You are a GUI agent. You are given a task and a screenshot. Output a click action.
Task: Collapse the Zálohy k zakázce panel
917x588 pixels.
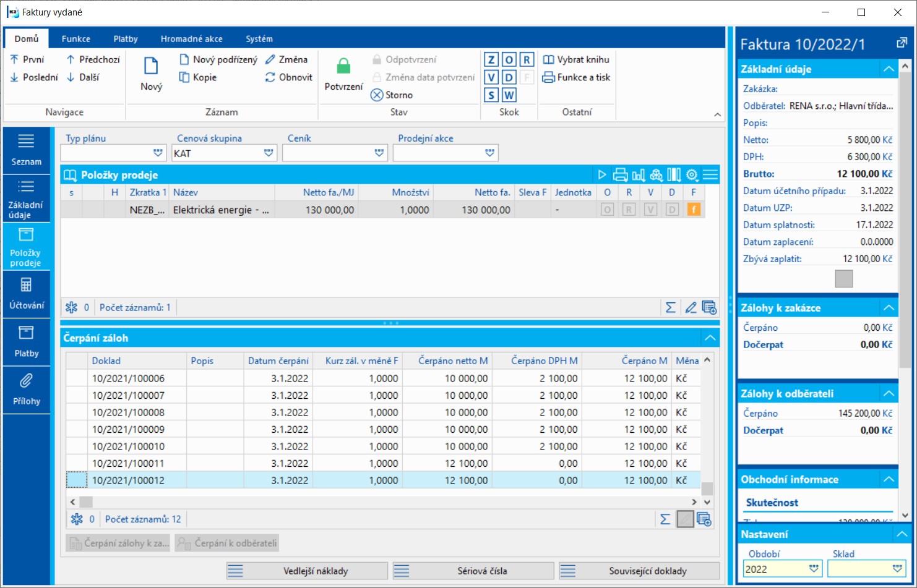pyautogui.click(x=889, y=308)
